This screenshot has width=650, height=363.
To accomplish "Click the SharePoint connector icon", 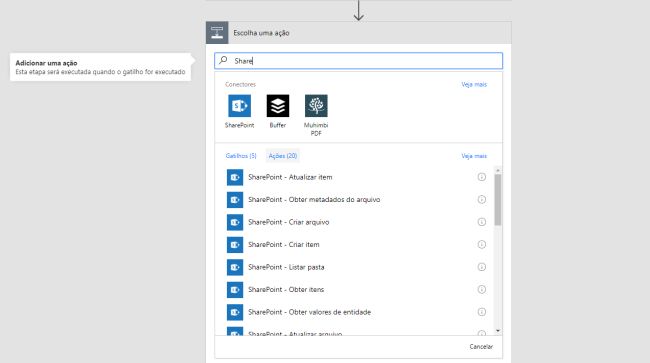I will [239, 106].
